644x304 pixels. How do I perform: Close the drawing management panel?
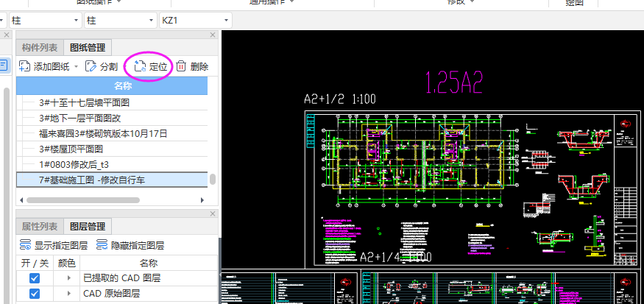213,35
